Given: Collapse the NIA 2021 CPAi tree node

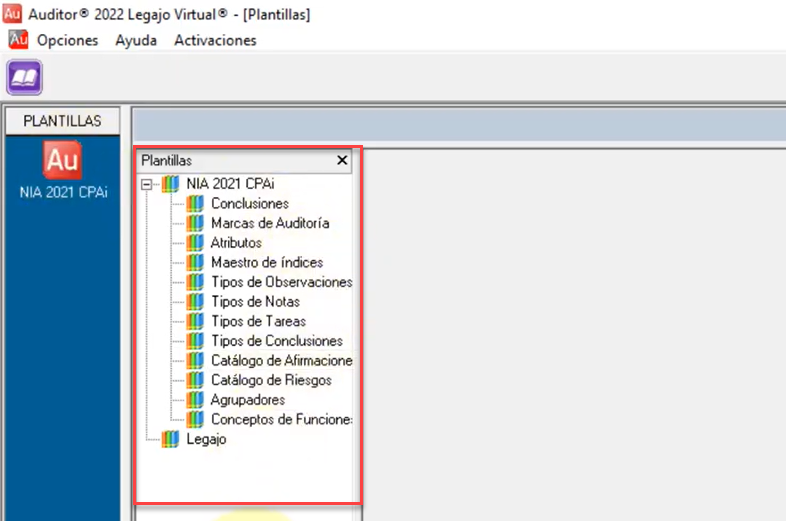Looking at the screenshot, I should tap(146, 184).
